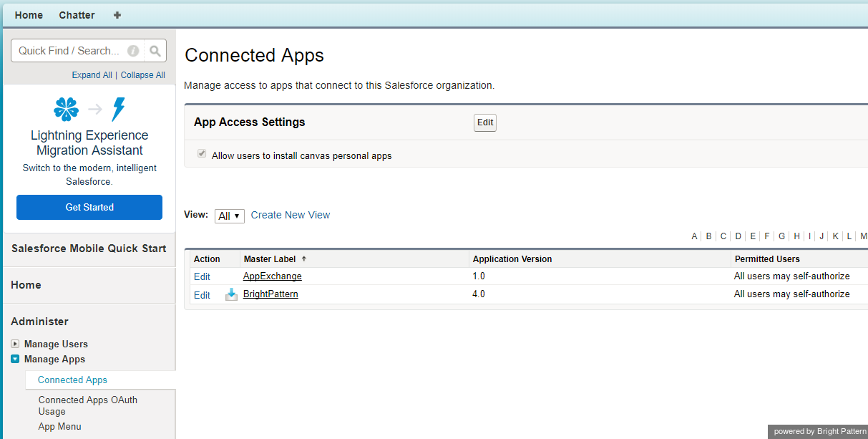This screenshot has width=868, height=439.
Task: Click the Create New View link
Action: coord(291,215)
